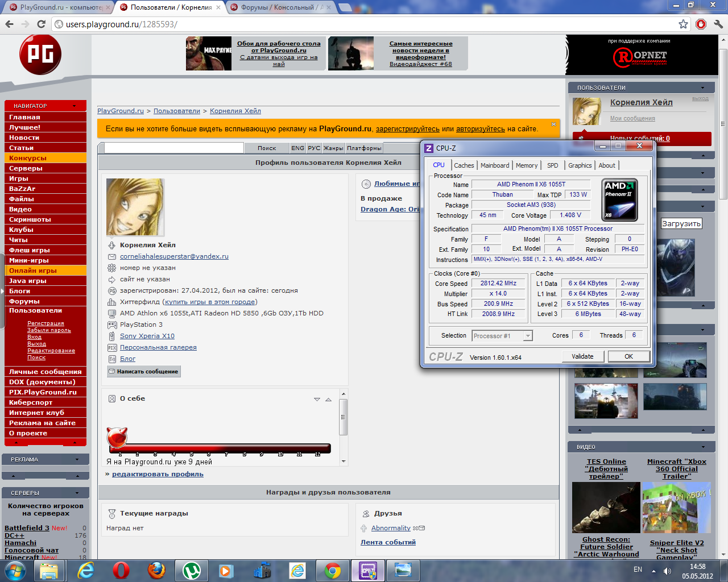
Task: Open the media player from the taskbar
Action: 226,571
